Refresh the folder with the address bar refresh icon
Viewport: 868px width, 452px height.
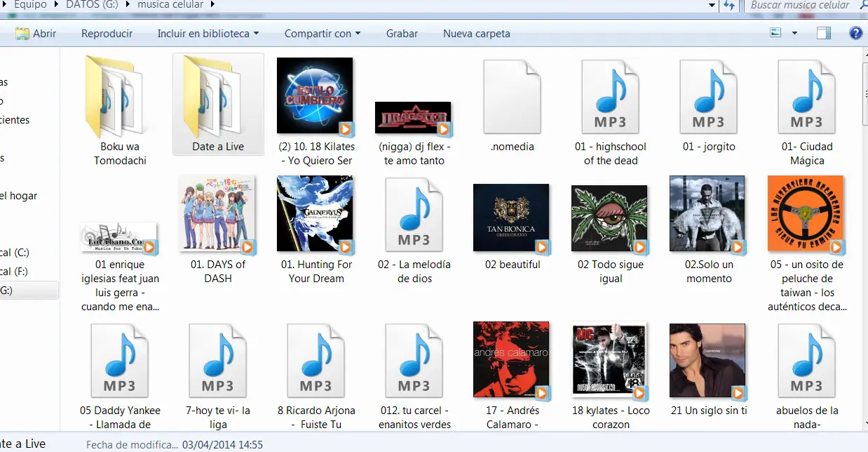click(729, 5)
